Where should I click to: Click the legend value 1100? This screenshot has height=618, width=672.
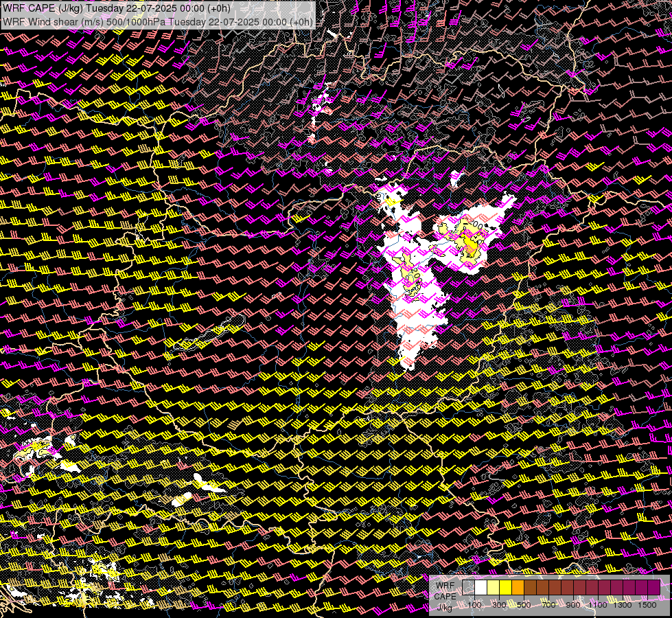(x=597, y=605)
